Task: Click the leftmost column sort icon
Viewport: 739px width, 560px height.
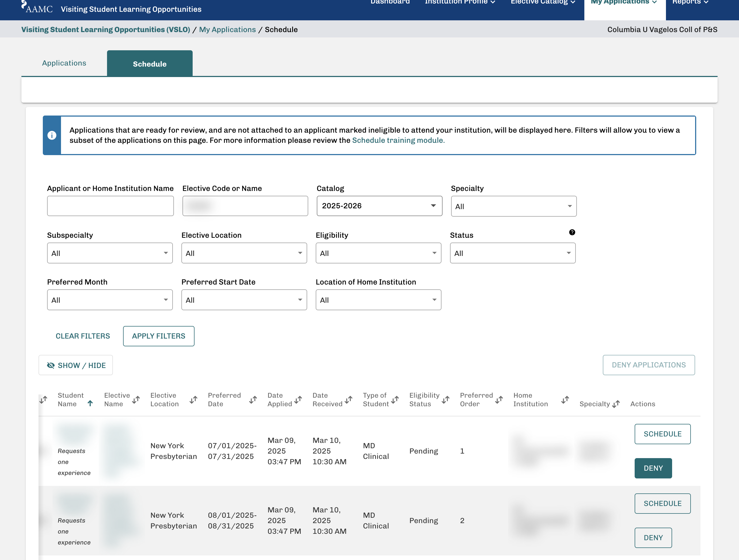Action: tap(43, 400)
